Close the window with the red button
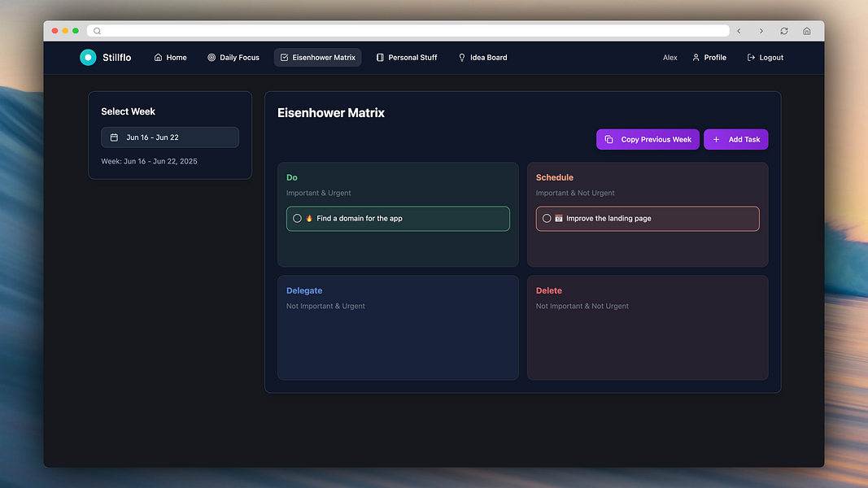 pyautogui.click(x=55, y=31)
